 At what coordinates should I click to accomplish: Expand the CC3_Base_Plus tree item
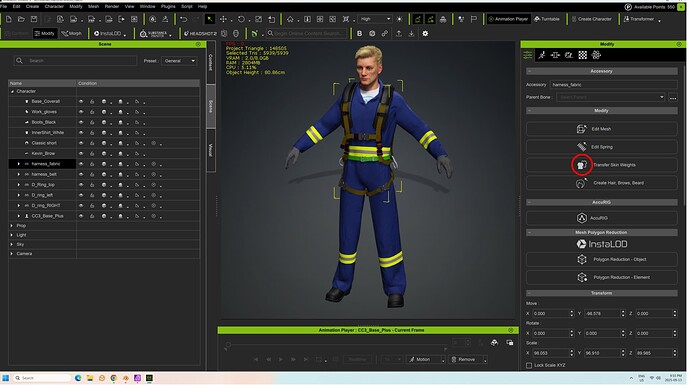point(18,216)
